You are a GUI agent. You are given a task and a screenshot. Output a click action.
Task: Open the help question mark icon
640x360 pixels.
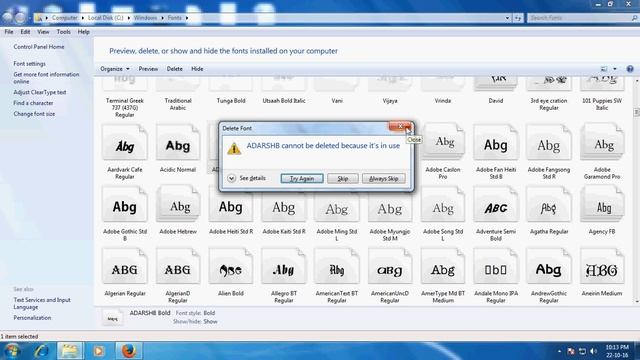[x=630, y=69]
